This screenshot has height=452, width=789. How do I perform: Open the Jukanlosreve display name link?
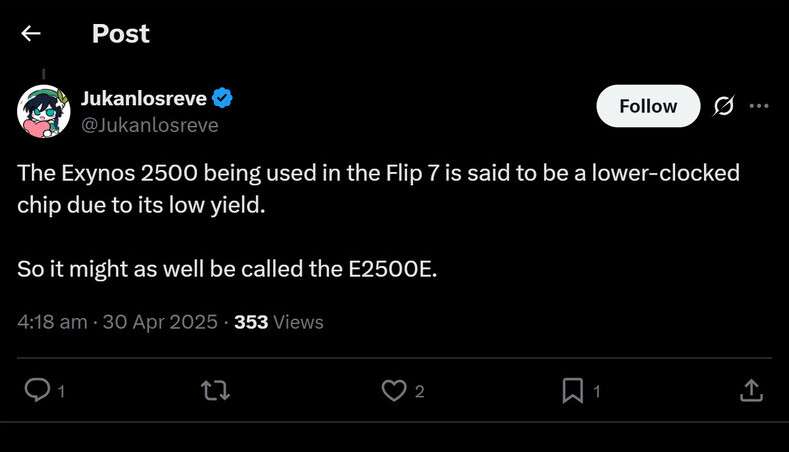(143, 98)
